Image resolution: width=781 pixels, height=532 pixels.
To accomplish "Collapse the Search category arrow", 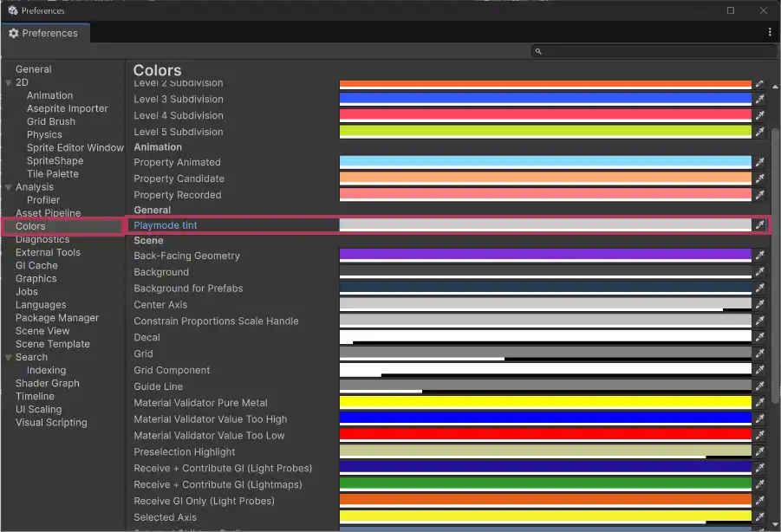I will point(9,358).
